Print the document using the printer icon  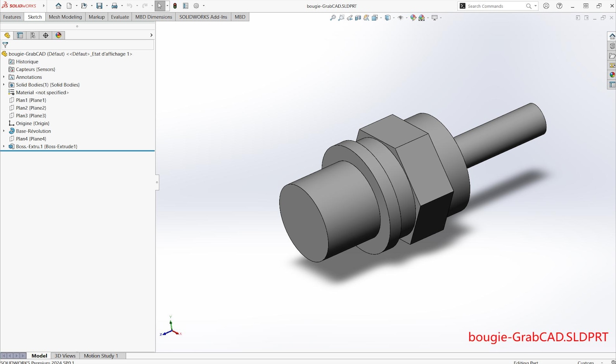pyautogui.click(x=114, y=6)
